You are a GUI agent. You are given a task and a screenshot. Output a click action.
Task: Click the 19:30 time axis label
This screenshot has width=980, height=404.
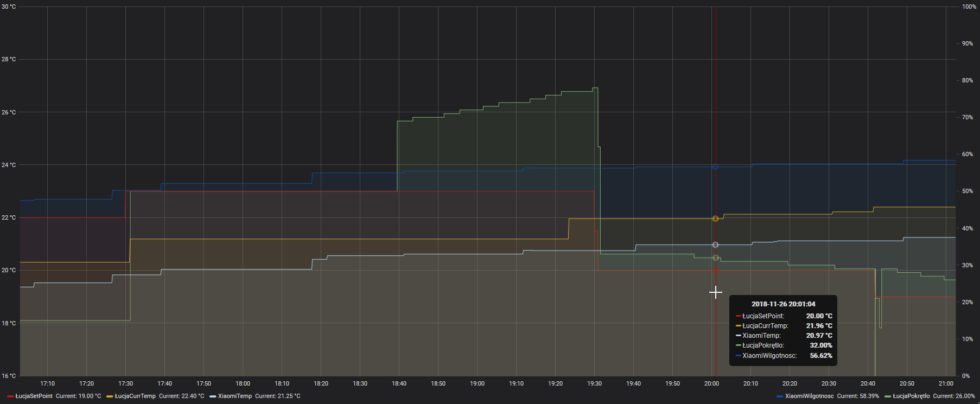point(594,384)
